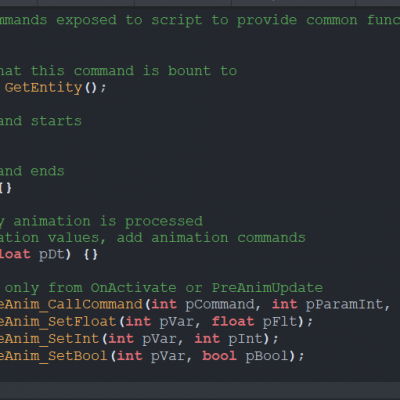The width and height of the screenshot is (400, 400).
Task: Click the SetBool function name
Action: point(54,356)
